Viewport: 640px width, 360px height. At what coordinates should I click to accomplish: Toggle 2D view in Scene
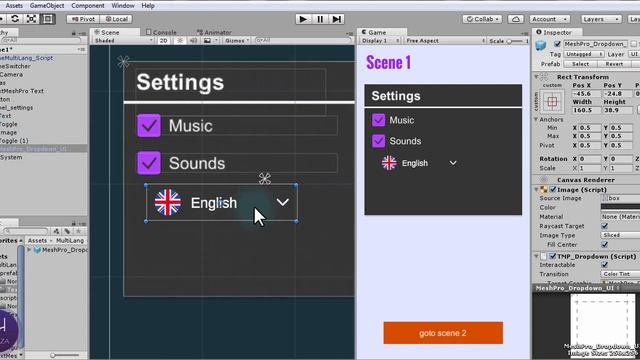coord(163,40)
